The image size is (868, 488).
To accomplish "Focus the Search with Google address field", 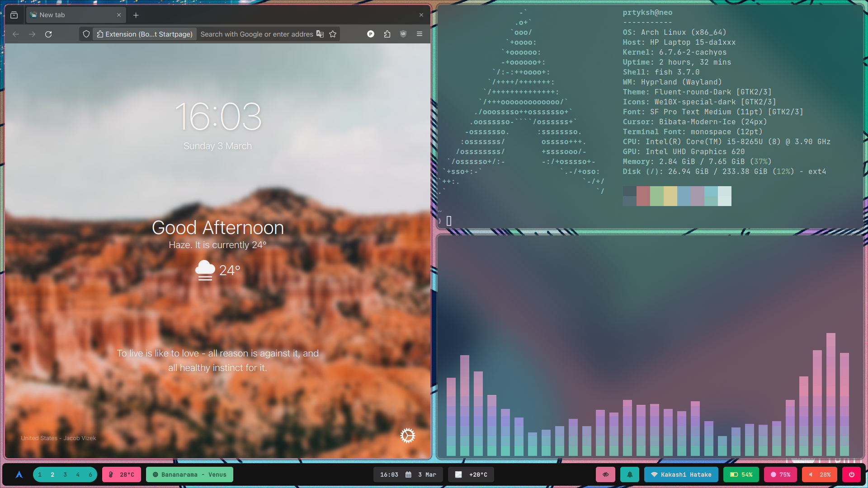I will click(x=256, y=34).
